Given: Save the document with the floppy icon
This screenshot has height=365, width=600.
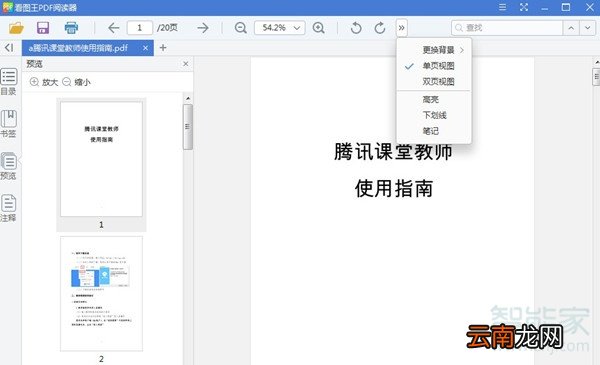Looking at the screenshot, I should click(x=43, y=28).
